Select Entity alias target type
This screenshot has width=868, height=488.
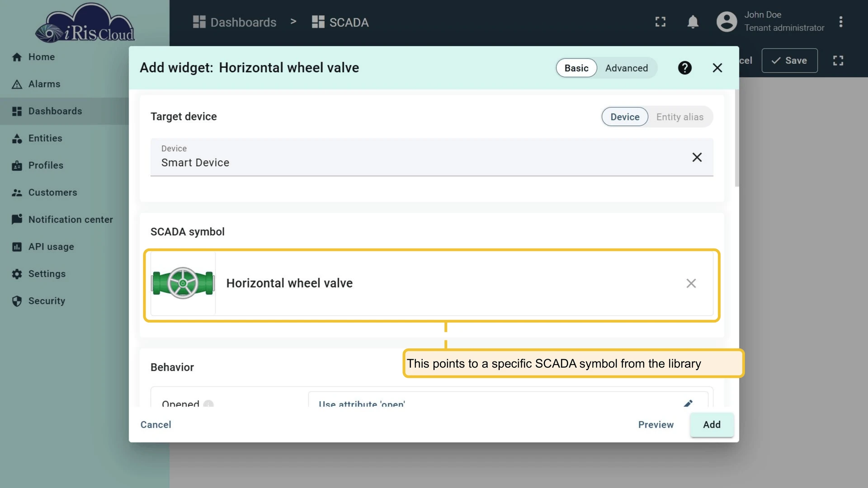pyautogui.click(x=679, y=117)
